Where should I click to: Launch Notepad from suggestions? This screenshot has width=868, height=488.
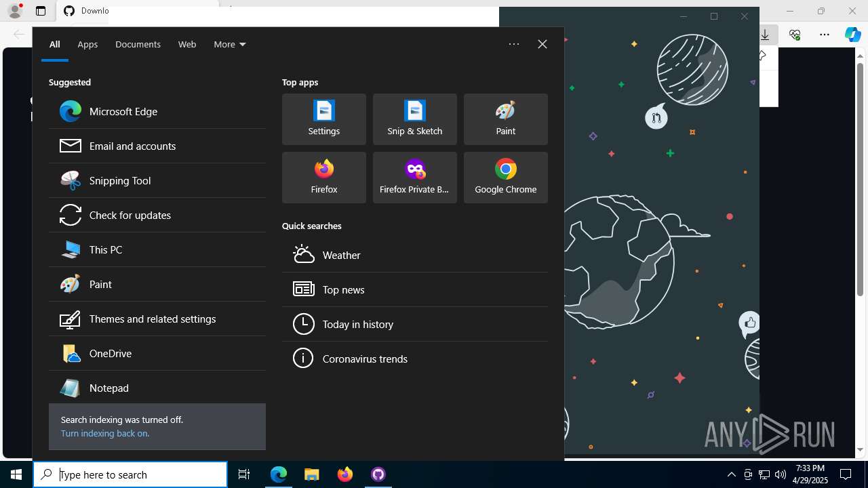click(157, 388)
